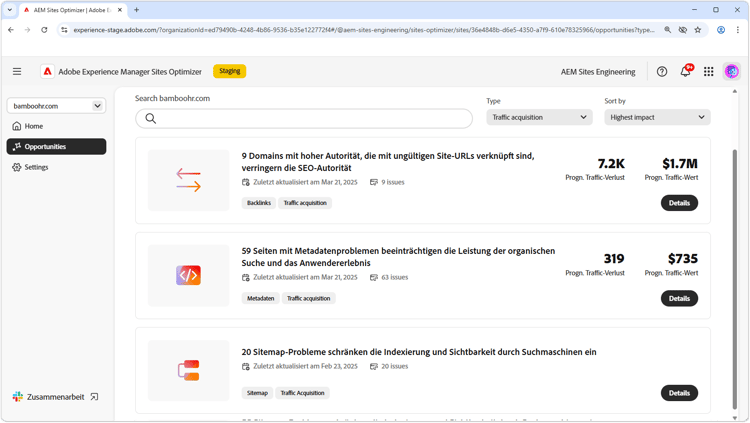Click the browser forward arrow
This screenshot has width=750, height=423.
(27, 30)
